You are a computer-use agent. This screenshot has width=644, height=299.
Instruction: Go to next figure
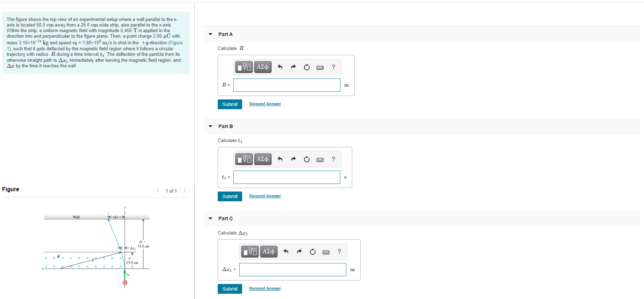pos(185,190)
